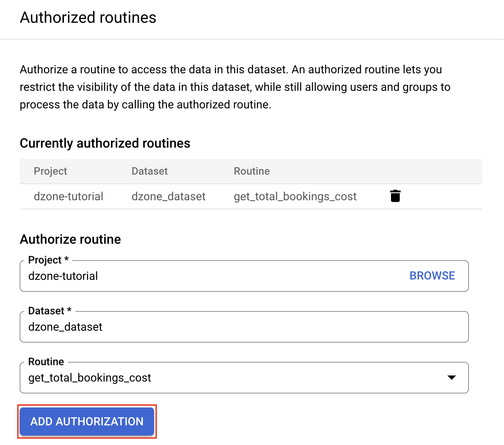
Task: Expand the get_total_bookings_cost routine selector
Action: (x=452, y=378)
